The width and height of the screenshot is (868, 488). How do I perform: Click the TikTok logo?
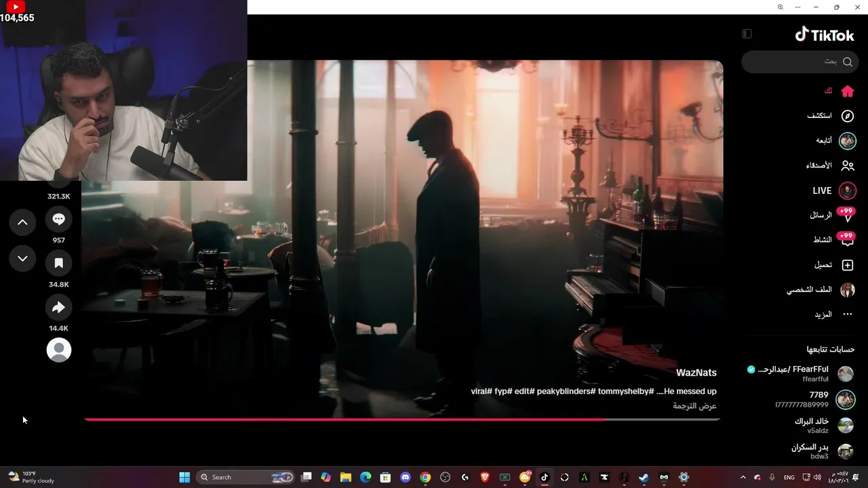pos(825,35)
